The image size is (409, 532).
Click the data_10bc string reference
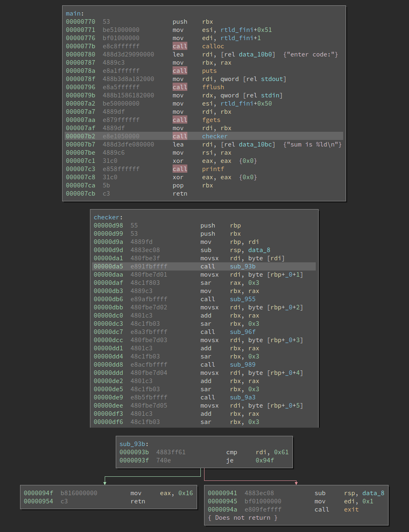[x=257, y=144]
